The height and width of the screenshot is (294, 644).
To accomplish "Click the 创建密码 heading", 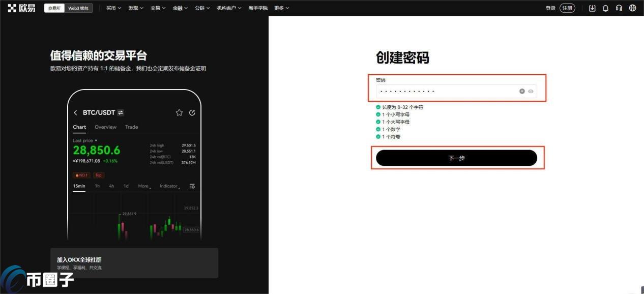I will [402, 57].
